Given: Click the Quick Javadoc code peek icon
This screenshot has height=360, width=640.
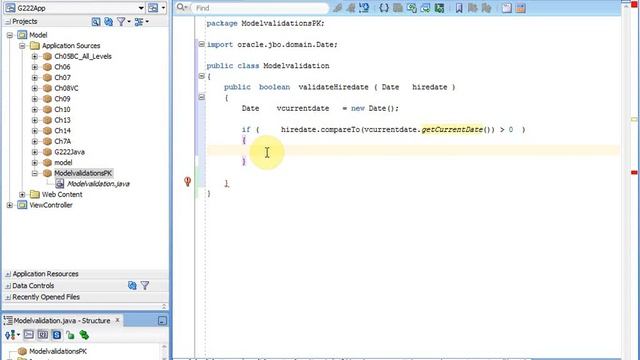Looking at the screenshot, I should (x=364, y=8).
